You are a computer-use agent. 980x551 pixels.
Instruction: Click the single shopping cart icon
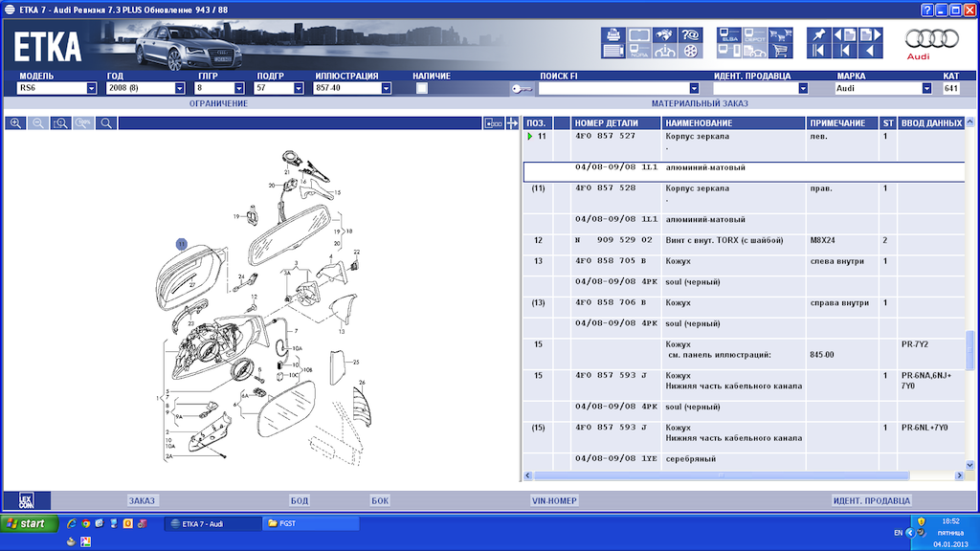coord(781,51)
